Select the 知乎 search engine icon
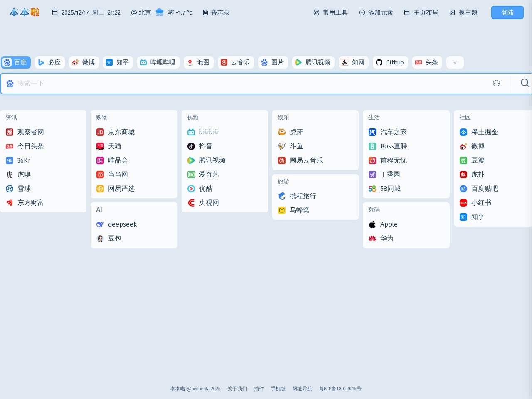The height and width of the screenshot is (399, 532). 109,62
